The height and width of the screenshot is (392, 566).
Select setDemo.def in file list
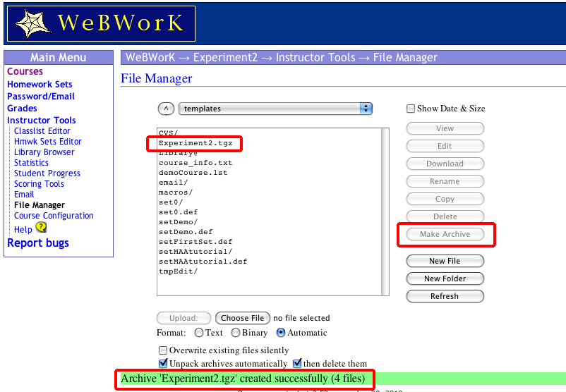[x=186, y=232]
